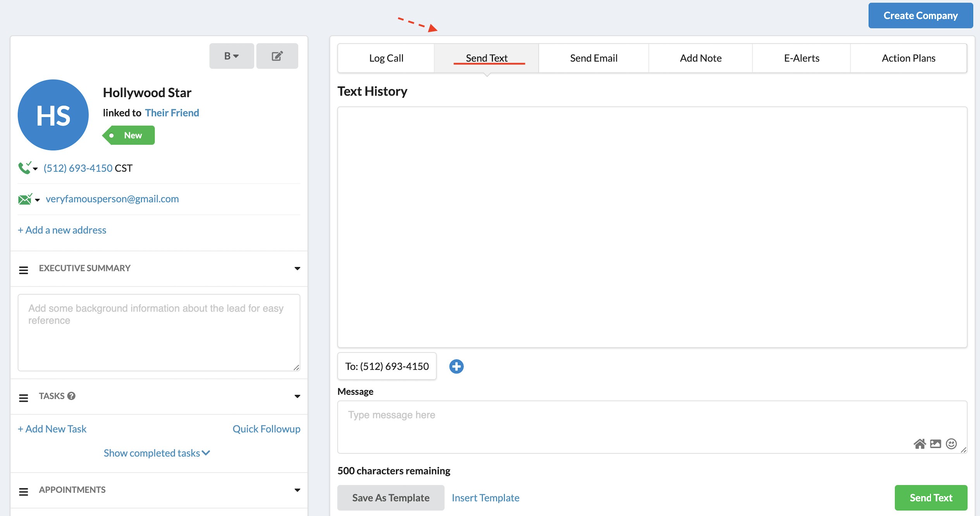Open the Action Plans tab

pyautogui.click(x=908, y=58)
